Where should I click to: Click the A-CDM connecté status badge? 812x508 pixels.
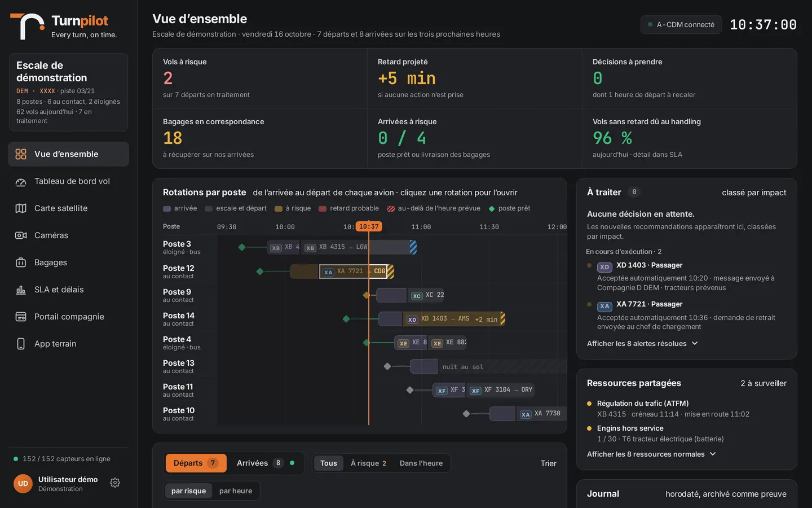coord(681,25)
